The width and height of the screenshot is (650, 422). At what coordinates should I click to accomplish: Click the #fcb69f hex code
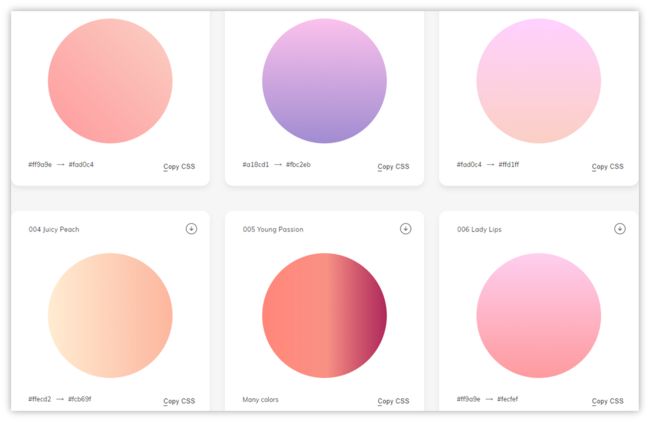click(80, 399)
